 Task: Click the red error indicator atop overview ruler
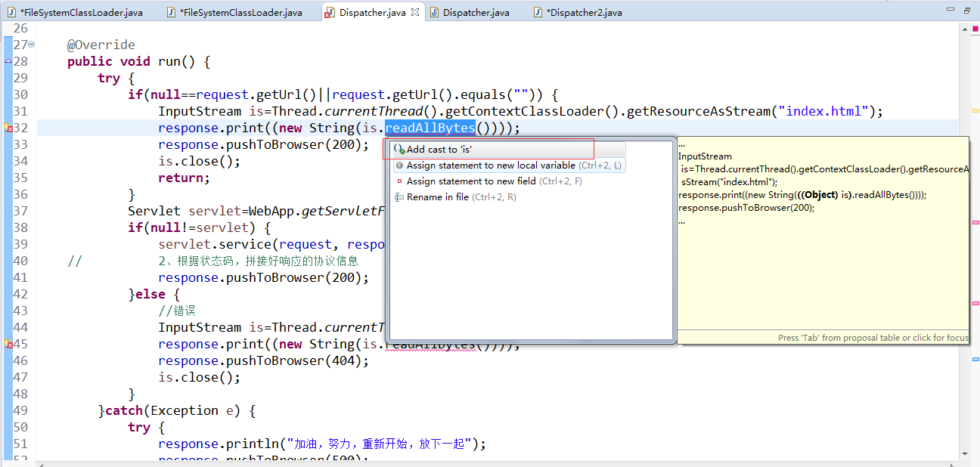(975, 29)
